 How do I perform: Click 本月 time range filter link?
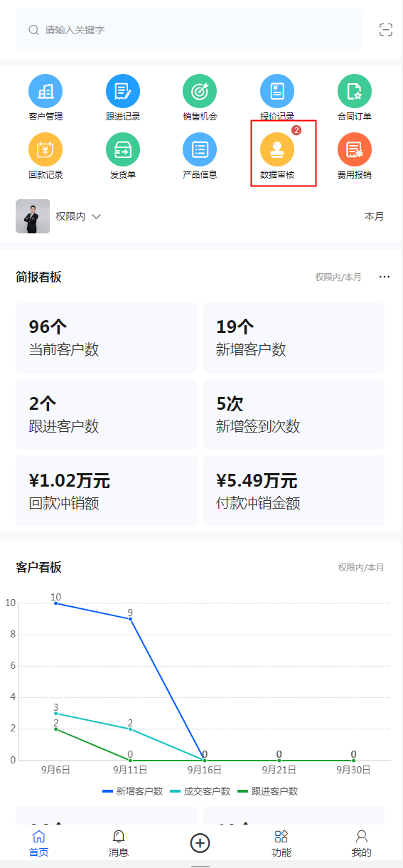pyautogui.click(x=375, y=216)
